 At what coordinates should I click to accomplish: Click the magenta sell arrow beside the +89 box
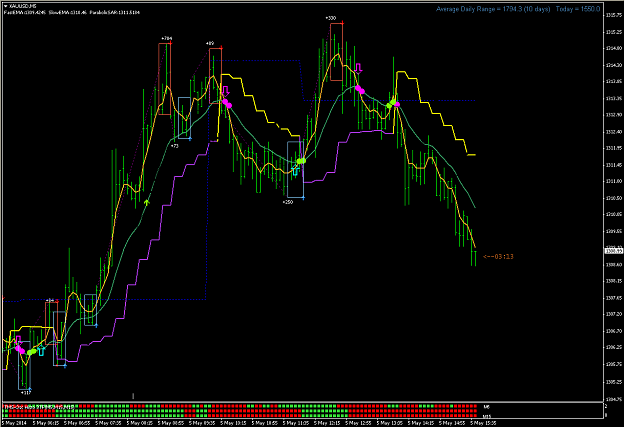pyautogui.click(x=226, y=91)
